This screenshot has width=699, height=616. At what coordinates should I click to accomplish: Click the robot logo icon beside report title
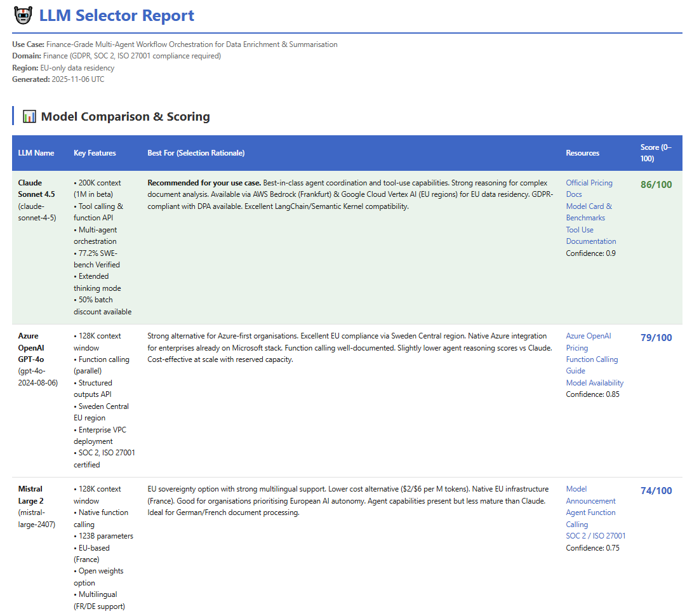[x=23, y=16]
